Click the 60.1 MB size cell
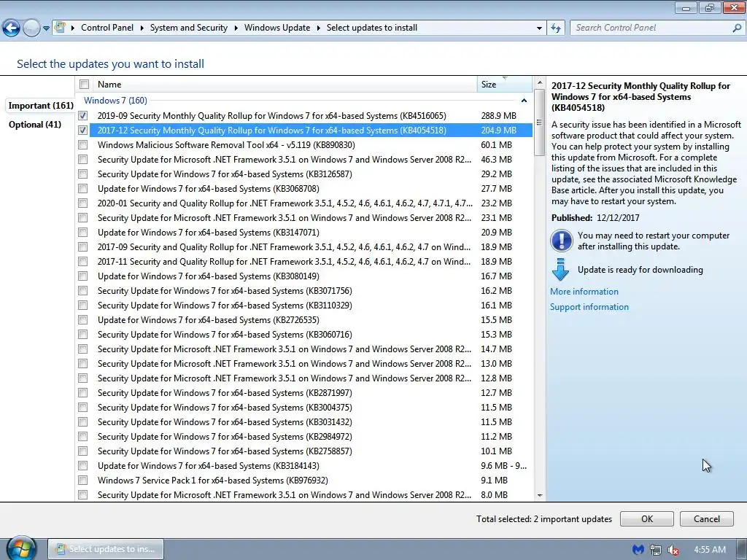 (x=496, y=145)
